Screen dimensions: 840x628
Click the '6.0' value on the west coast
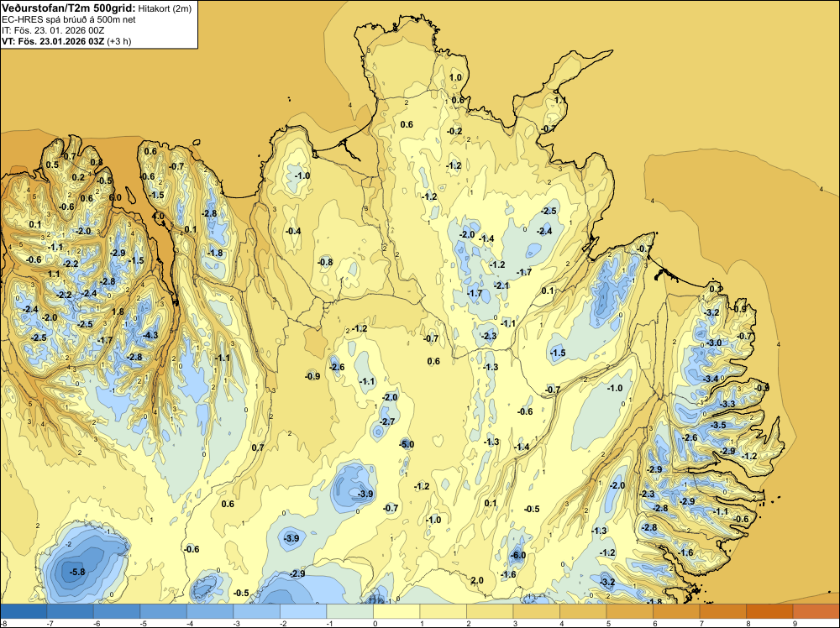[115, 197]
